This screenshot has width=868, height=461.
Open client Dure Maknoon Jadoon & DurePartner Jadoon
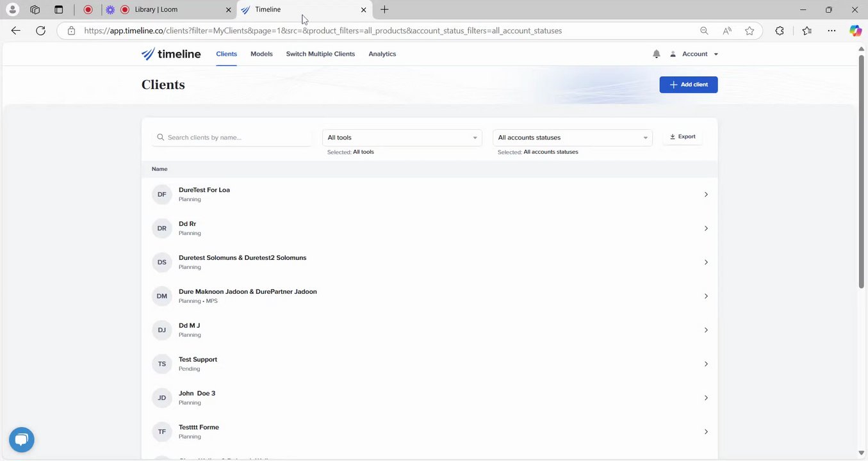point(248,292)
